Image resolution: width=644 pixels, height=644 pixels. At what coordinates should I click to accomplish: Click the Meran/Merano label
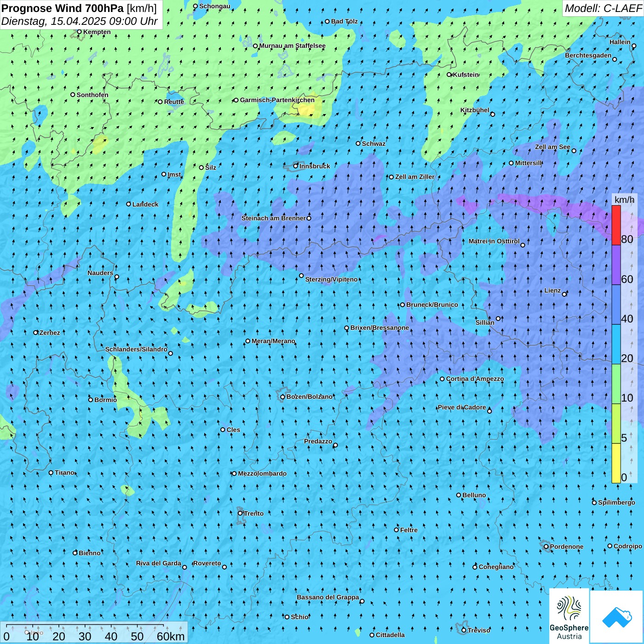click(x=273, y=341)
